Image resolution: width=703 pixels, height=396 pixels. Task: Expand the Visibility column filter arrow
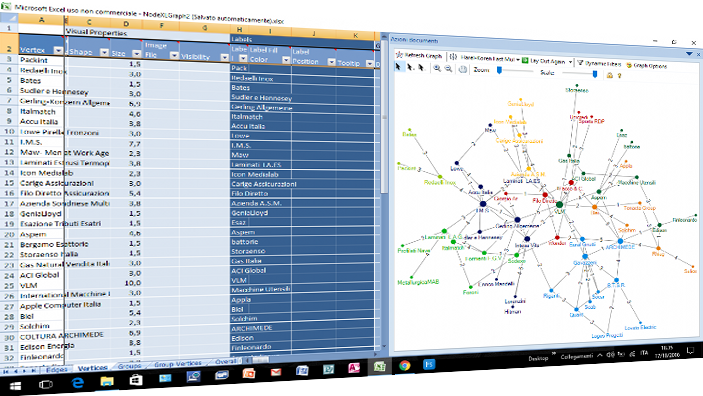click(225, 57)
